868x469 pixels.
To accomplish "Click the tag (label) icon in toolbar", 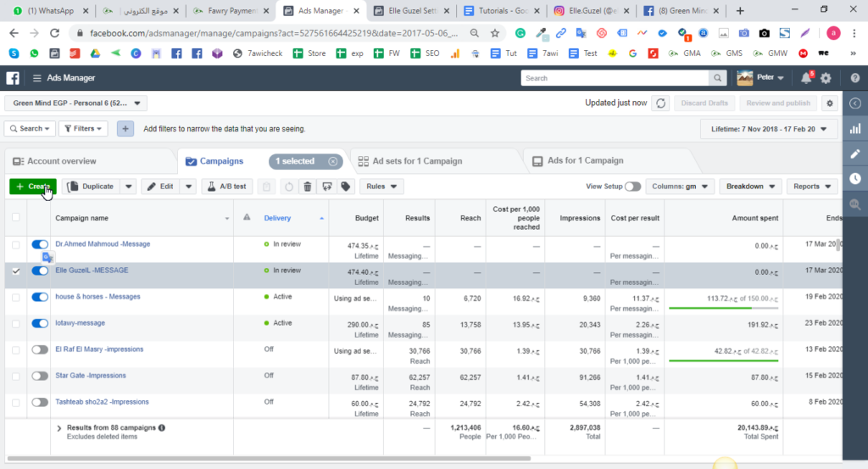I will [346, 187].
